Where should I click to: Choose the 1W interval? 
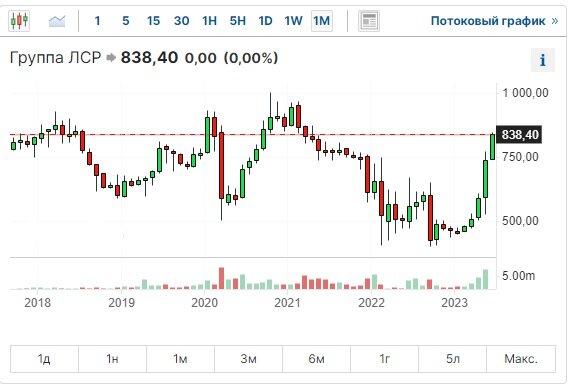click(x=293, y=21)
